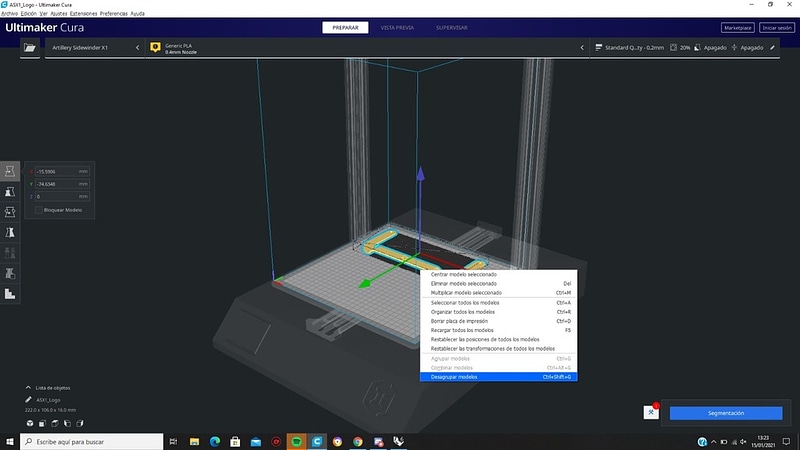Screen dimensions: 800x450
Task: Select the Move tool in left toolbar
Action: click(10, 171)
